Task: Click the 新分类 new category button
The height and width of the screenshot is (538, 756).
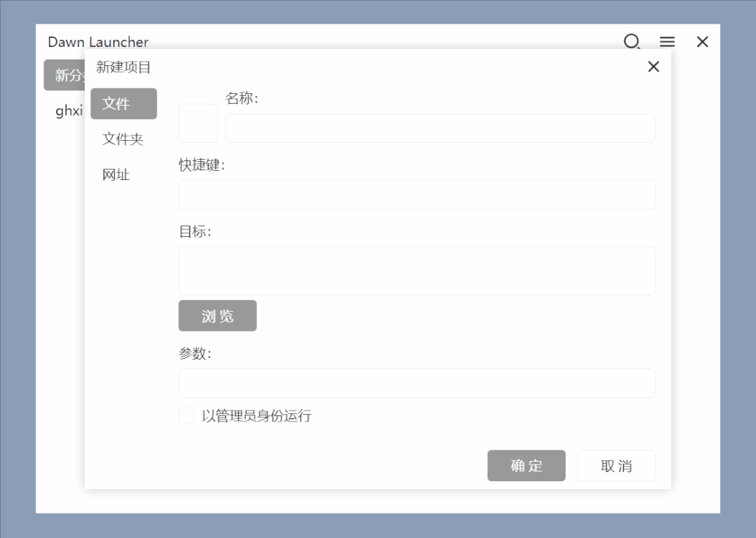Action: (x=66, y=75)
